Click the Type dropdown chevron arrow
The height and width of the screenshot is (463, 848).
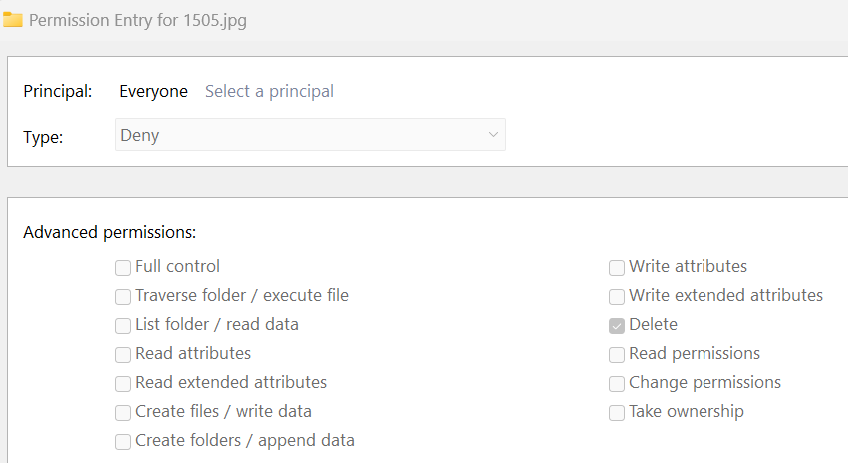493,135
